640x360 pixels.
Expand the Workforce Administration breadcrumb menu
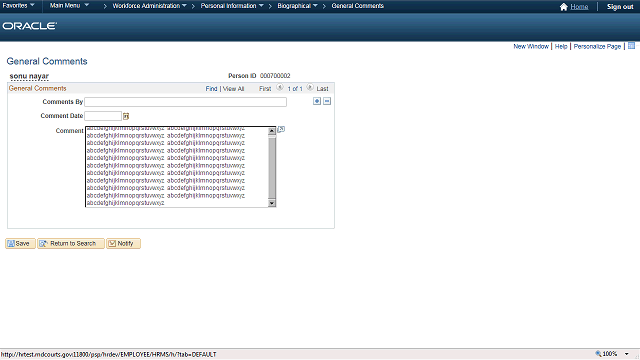[x=149, y=6]
